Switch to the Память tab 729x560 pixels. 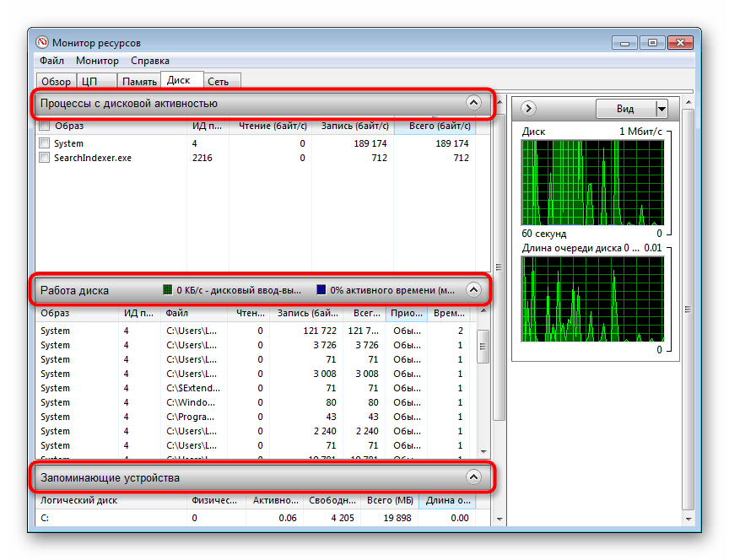(138, 81)
